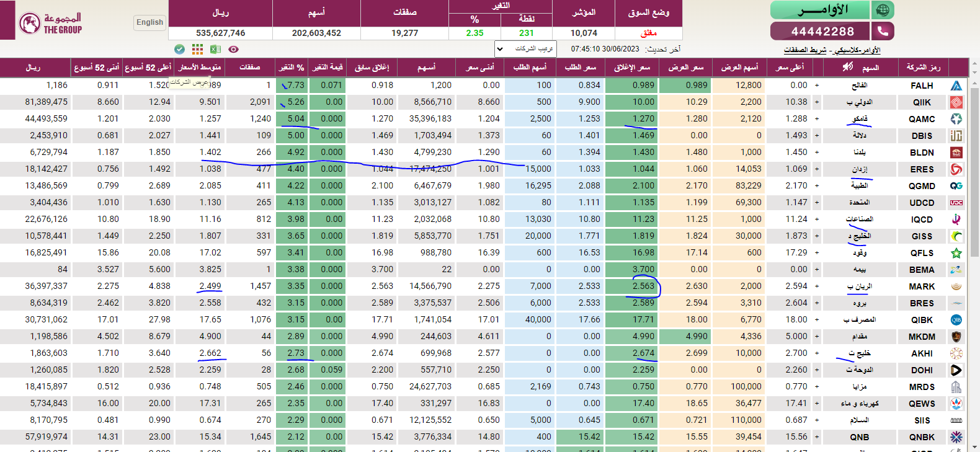Click the phone icon next to 44442288
Viewport: 980px width, 452px height.
tap(883, 31)
